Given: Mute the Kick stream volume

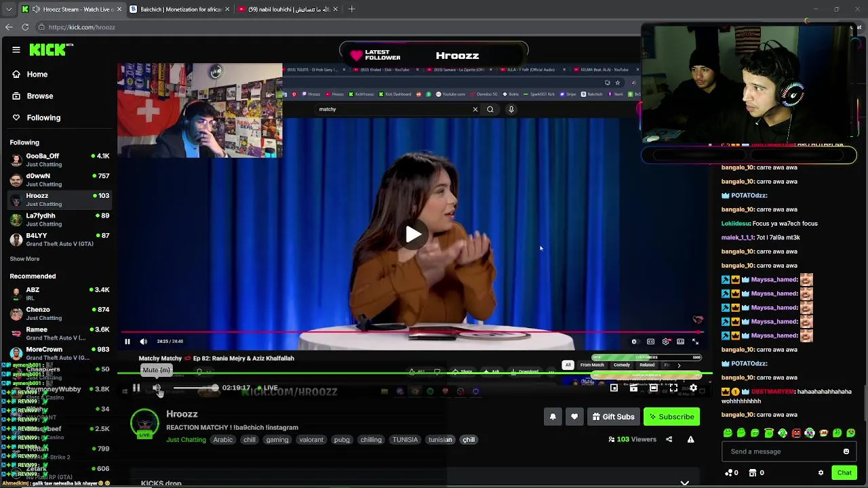Looking at the screenshot, I should pyautogui.click(x=157, y=388).
